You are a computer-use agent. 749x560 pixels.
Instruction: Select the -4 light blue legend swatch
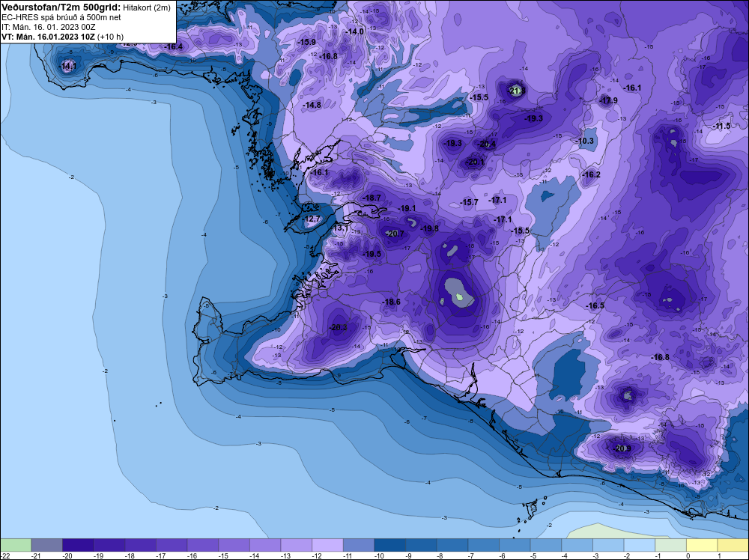577,545
